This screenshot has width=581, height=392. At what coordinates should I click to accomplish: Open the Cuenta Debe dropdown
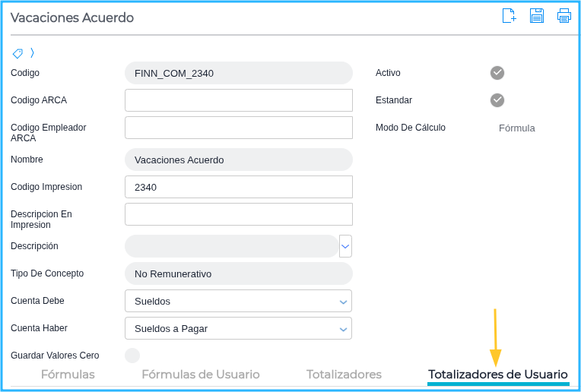coord(238,301)
